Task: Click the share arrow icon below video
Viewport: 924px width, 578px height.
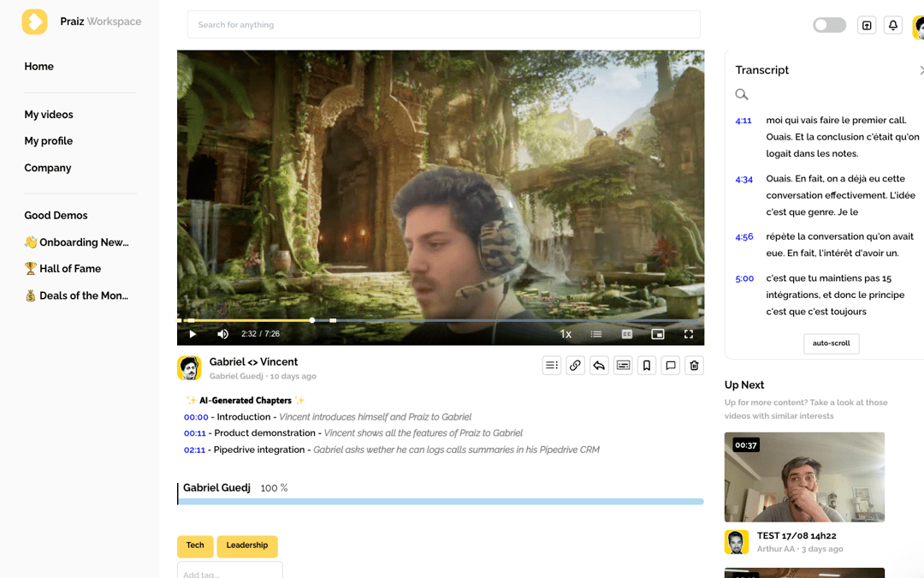Action: click(599, 366)
